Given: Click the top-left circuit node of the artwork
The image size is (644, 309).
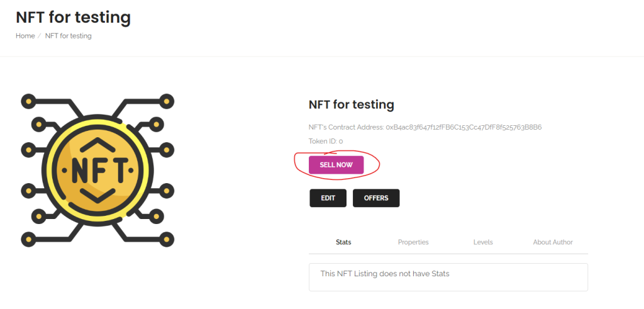Looking at the screenshot, I should coord(28,101).
